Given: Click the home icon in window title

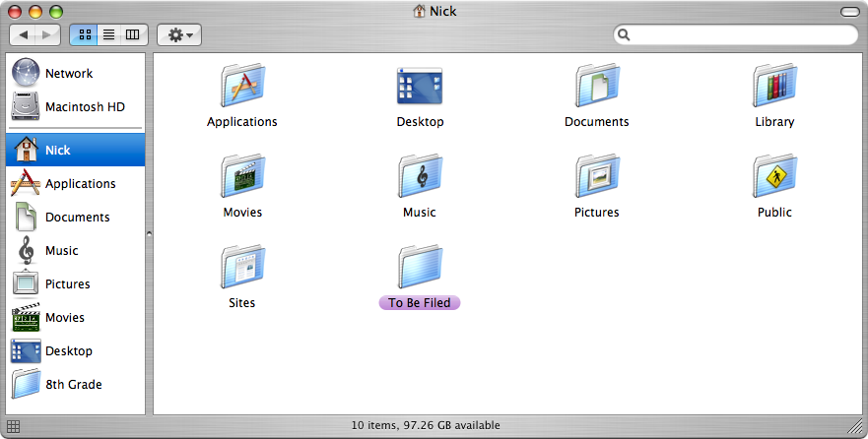Looking at the screenshot, I should tap(420, 11).
